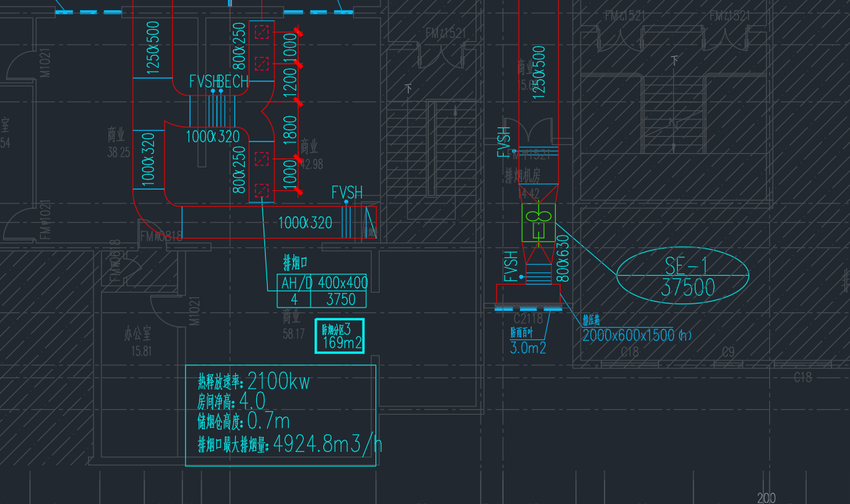Select the bottommost red dashed smoke vent
Image resolution: width=850 pixels, height=504 pixels.
[261, 191]
